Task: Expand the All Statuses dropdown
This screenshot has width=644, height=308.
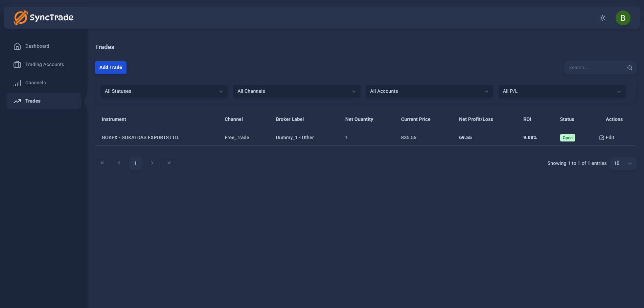Action: (164, 91)
